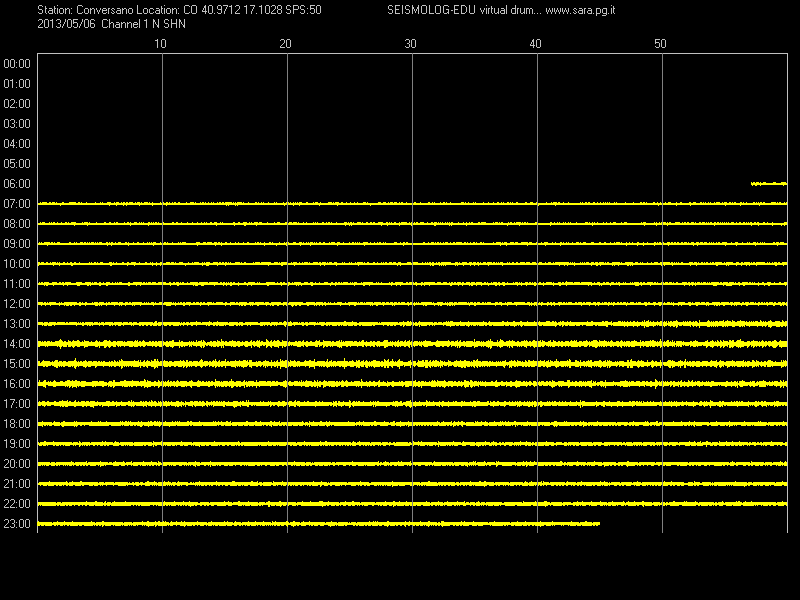
Task: Click the 18:00 hour label
Action: 17,424
